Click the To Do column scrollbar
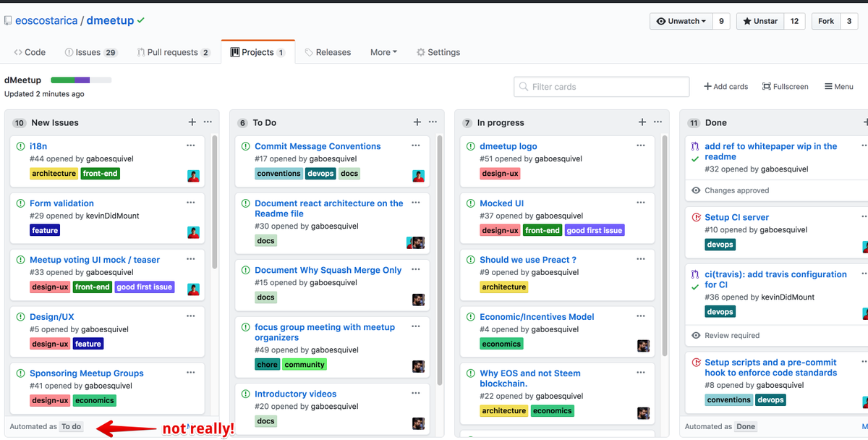Screen dimensions: 868x440 [440, 261]
